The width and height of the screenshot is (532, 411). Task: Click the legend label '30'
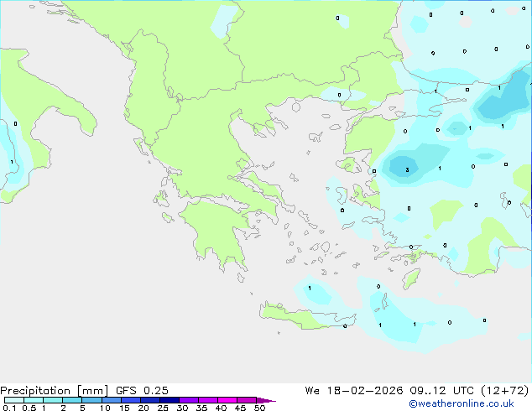pyautogui.click(x=182, y=408)
